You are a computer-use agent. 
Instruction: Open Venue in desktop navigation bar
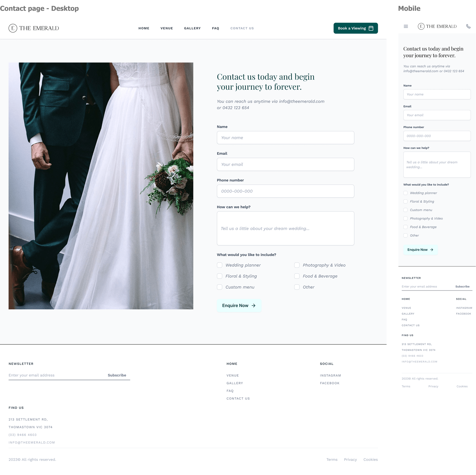(167, 28)
